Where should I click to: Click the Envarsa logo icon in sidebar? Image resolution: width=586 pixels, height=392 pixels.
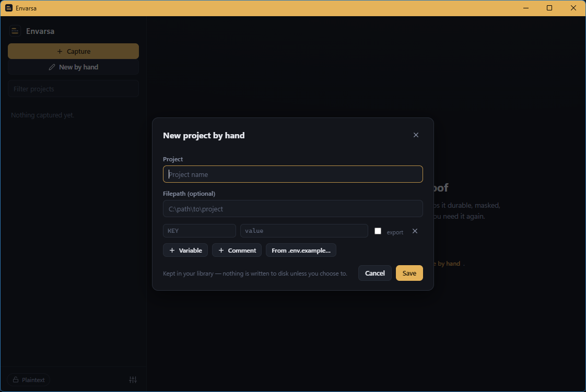[x=15, y=31]
